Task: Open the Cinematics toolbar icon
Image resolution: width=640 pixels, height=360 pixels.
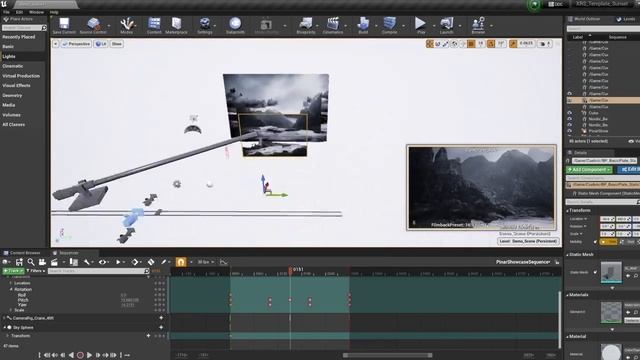Action: click(333, 25)
